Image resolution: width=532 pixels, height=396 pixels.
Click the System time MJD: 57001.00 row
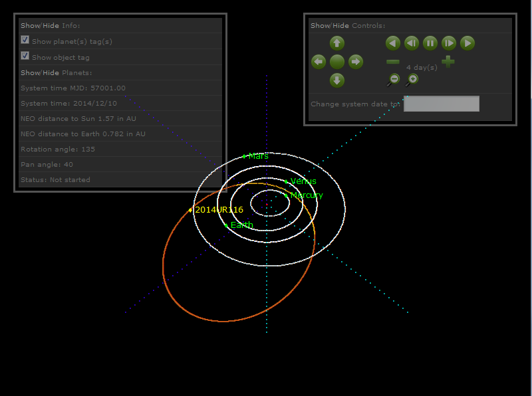(120, 88)
